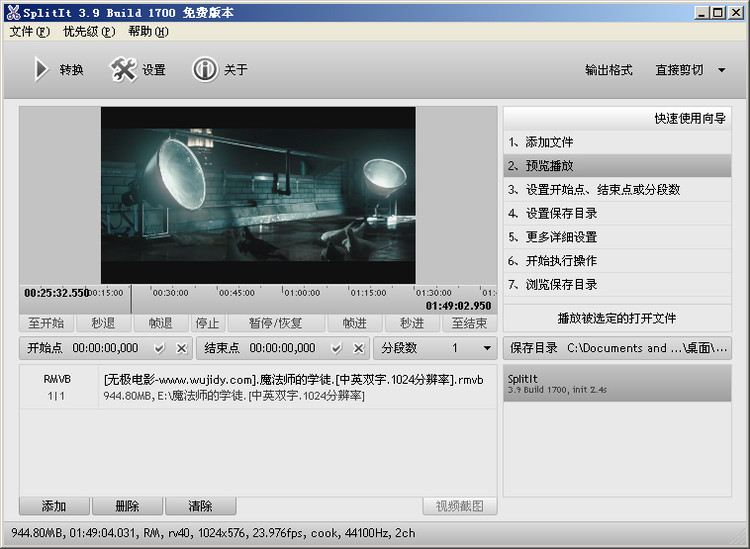Open the 分段数 segment count dropdown

click(x=487, y=348)
